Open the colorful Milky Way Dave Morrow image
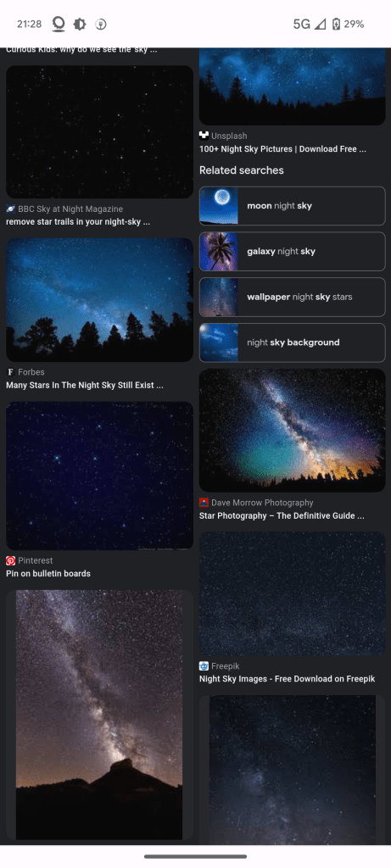This screenshot has width=391, height=868. coord(293,430)
